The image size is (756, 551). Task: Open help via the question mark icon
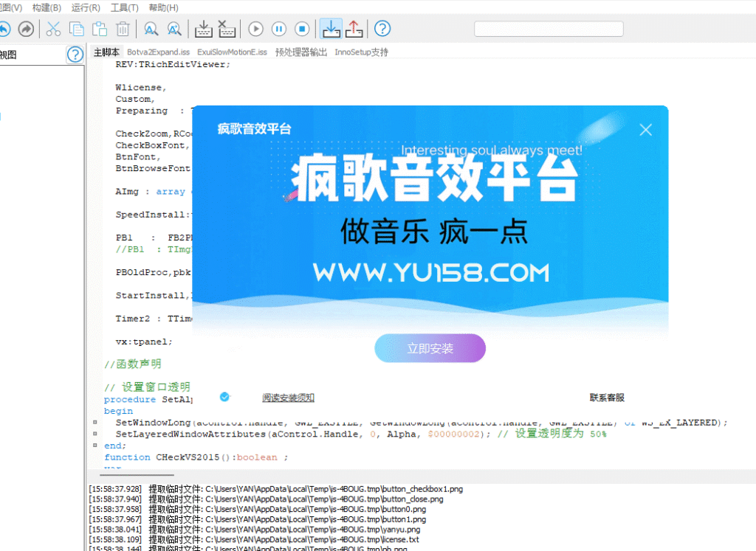click(x=382, y=29)
